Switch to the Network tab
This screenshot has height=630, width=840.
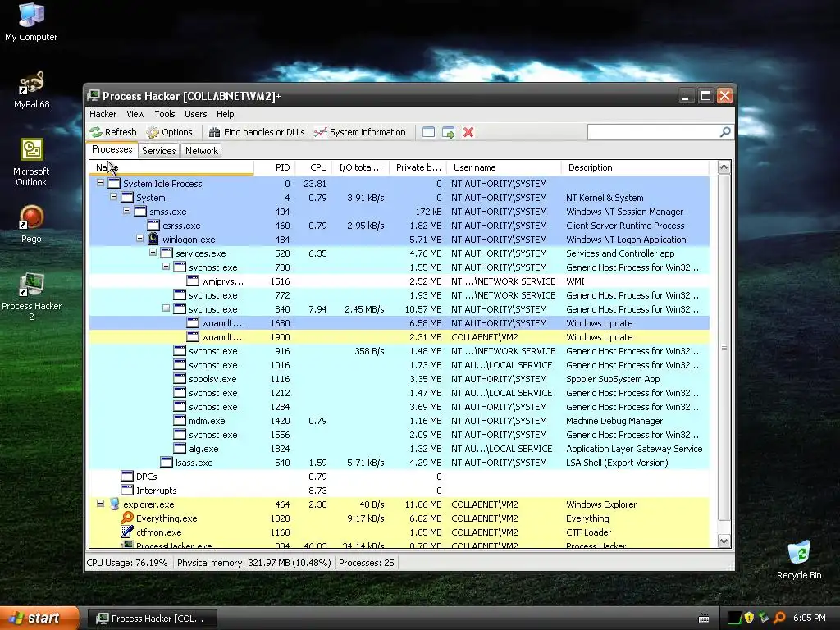(x=202, y=151)
